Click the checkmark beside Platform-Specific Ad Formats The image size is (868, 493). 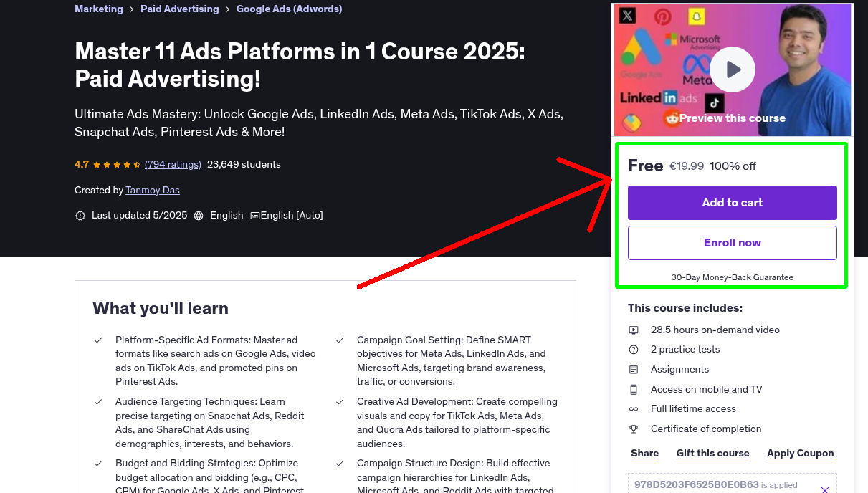98,340
